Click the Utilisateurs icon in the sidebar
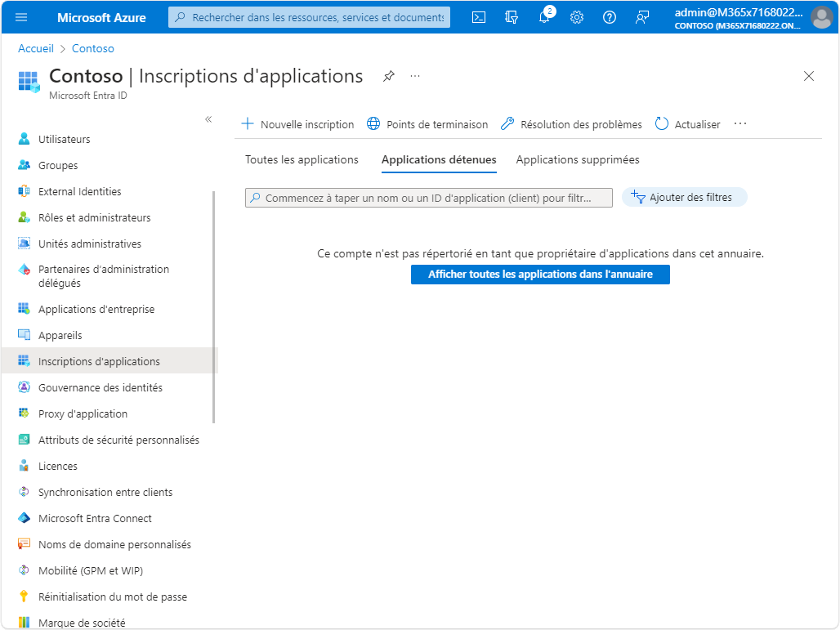Viewport: 840px width, 630px height. 25,139
